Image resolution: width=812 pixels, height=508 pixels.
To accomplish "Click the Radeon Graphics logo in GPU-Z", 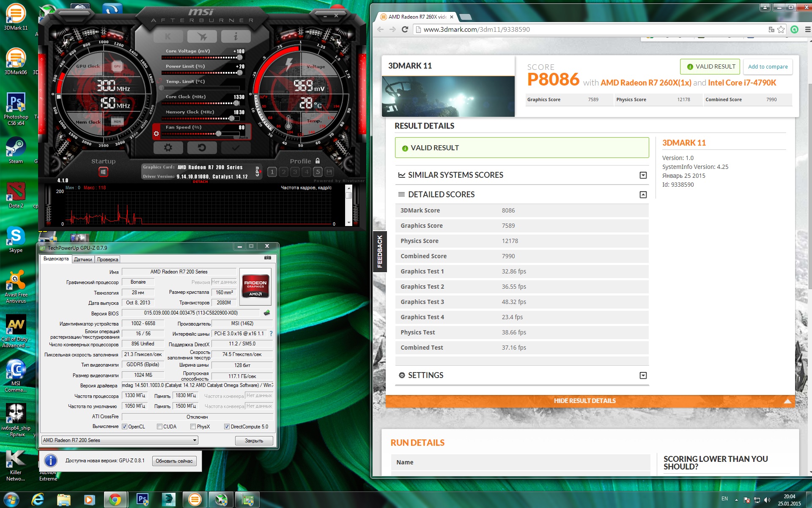I will tap(255, 287).
